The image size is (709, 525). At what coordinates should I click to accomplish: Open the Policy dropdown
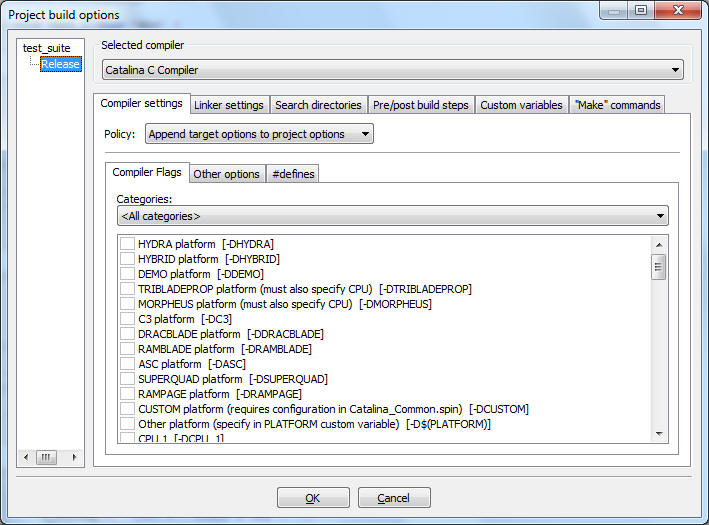(x=259, y=134)
